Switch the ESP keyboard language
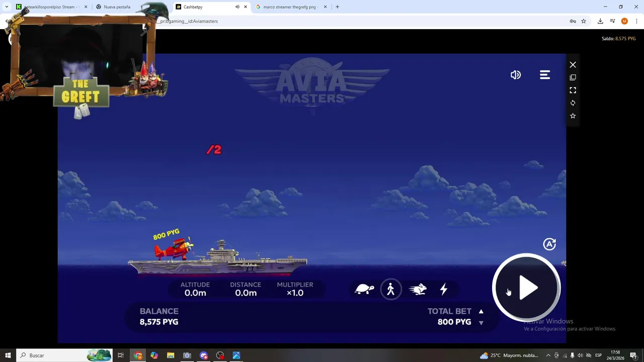The height and width of the screenshot is (362, 644). 599,355
